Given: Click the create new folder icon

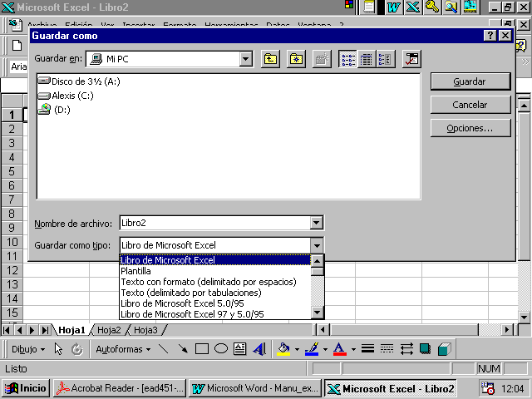Looking at the screenshot, I should [x=296, y=59].
